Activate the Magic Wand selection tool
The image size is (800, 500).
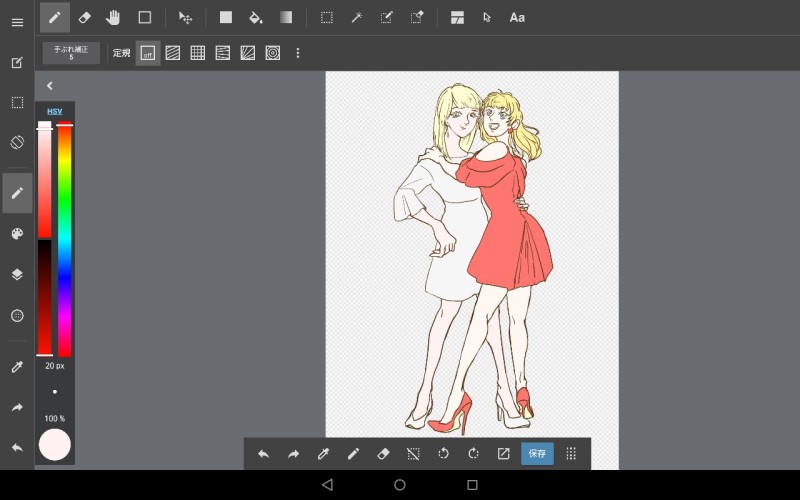coord(355,17)
